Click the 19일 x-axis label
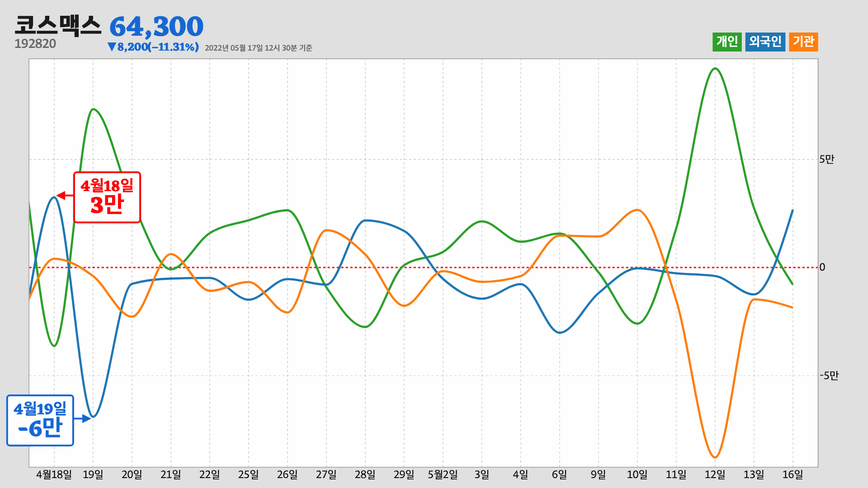 pyautogui.click(x=93, y=474)
